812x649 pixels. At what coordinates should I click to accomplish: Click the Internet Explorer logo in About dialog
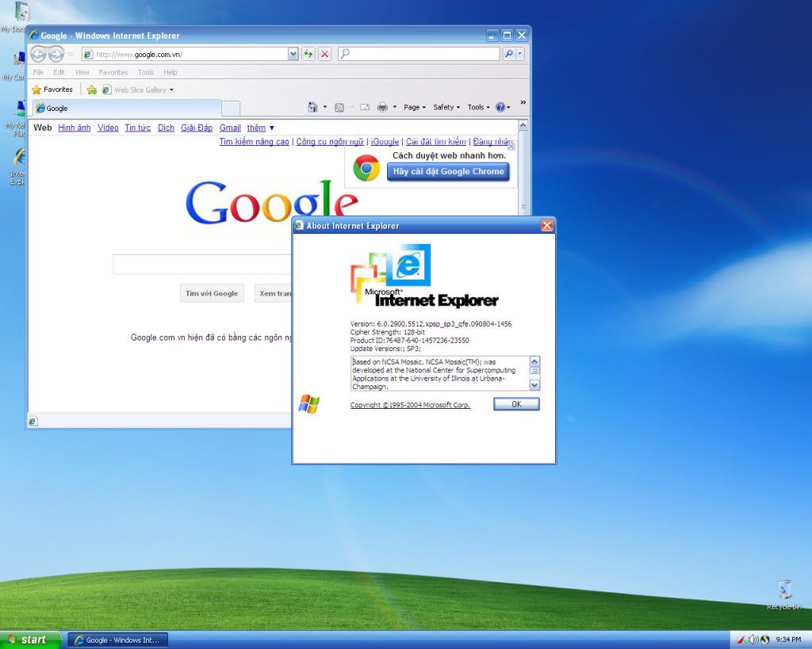click(424, 276)
